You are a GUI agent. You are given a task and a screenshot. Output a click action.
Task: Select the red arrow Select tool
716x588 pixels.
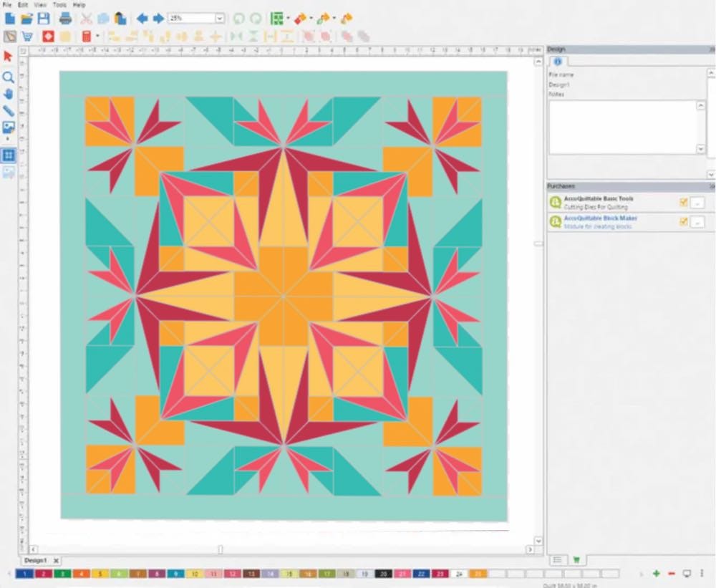(9, 57)
